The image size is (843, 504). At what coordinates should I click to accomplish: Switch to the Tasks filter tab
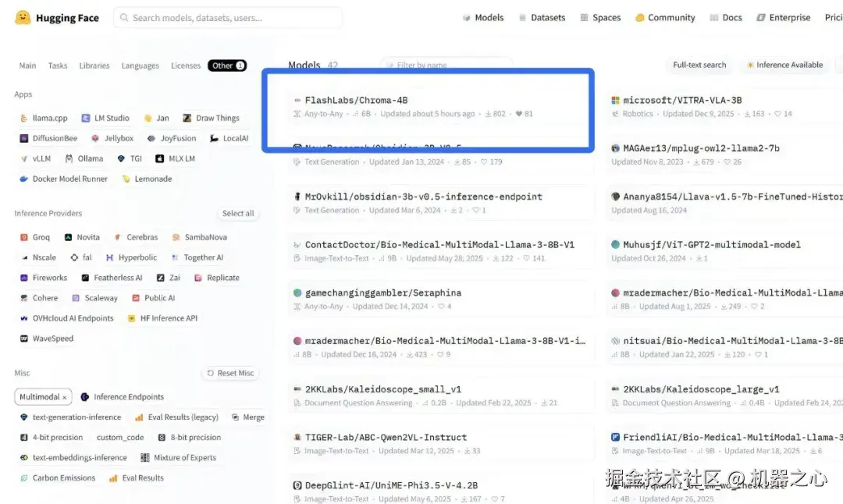(x=58, y=66)
